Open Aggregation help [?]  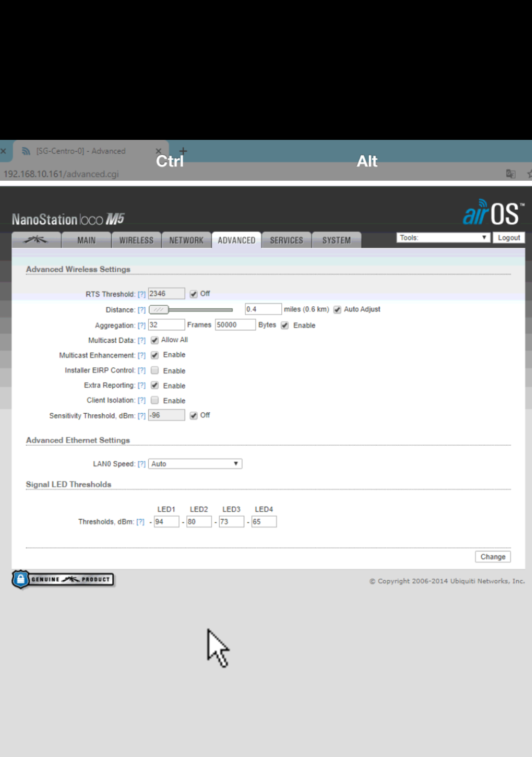(141, 326)
